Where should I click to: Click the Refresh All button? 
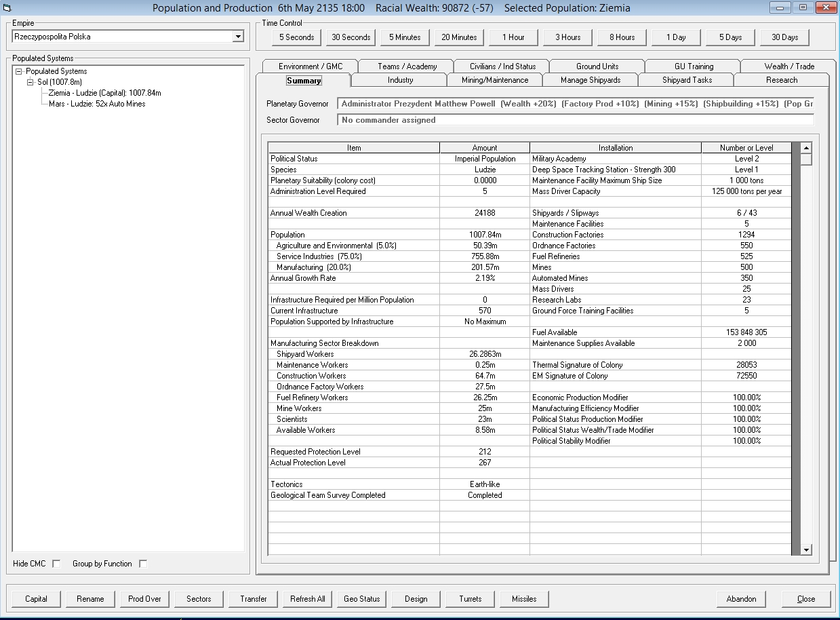point(307,599)
